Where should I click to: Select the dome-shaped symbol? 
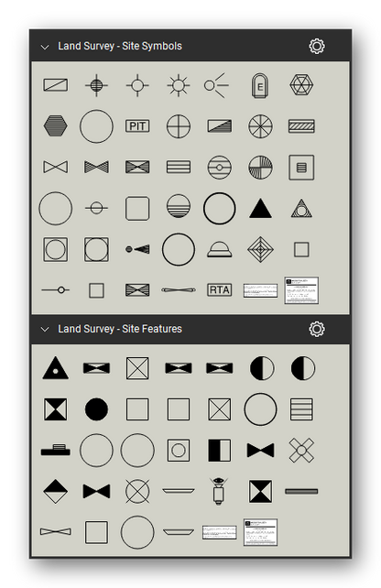click(220, 249)
